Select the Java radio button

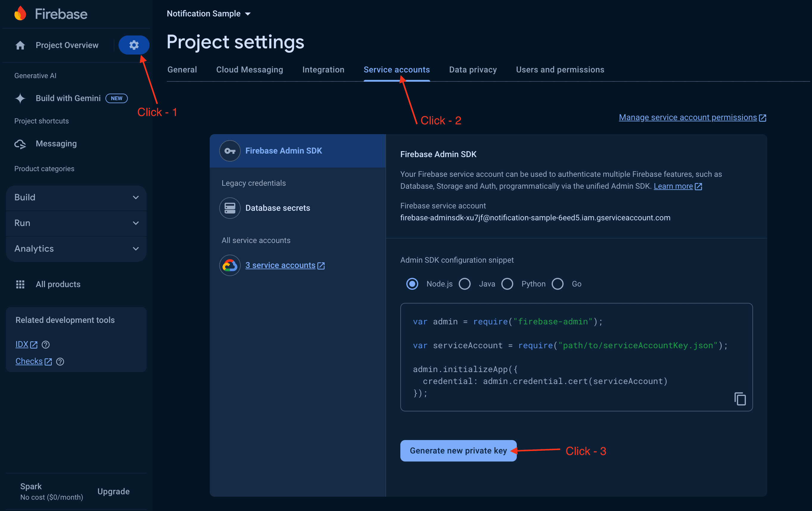464,284
